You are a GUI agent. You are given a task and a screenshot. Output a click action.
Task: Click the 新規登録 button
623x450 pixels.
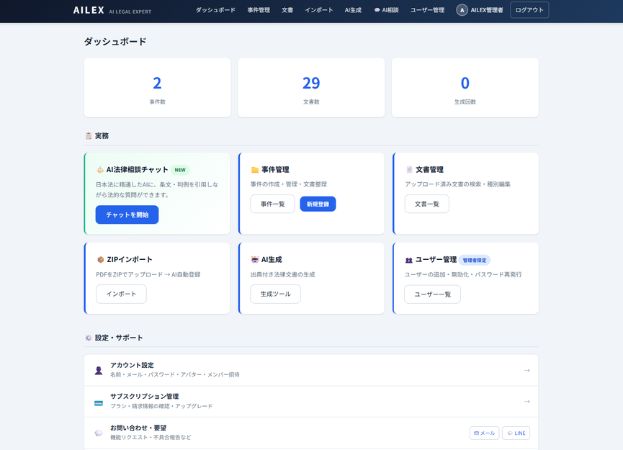[317, 204]
